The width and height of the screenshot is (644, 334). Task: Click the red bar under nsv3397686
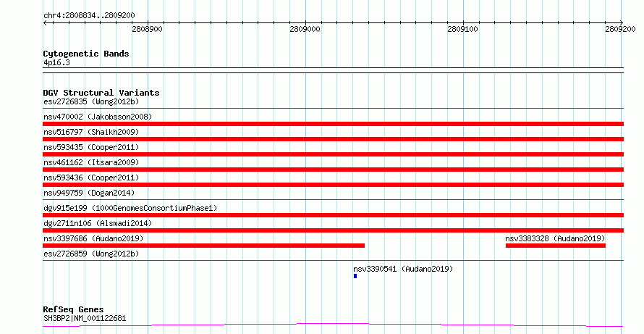pos(204,246)
